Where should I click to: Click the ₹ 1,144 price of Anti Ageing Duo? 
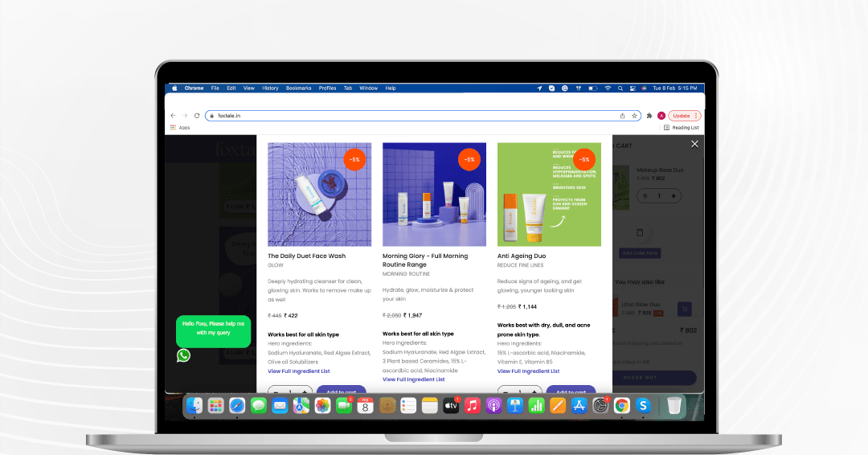point(527,306)
